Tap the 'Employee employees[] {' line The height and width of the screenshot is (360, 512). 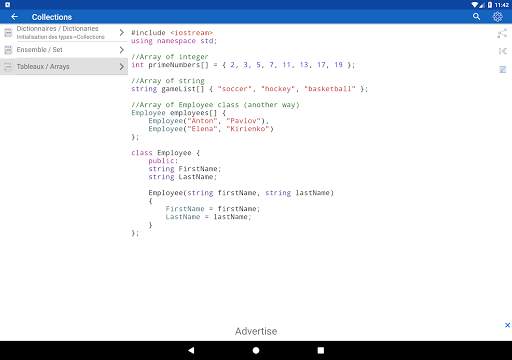tap(178, 113)
